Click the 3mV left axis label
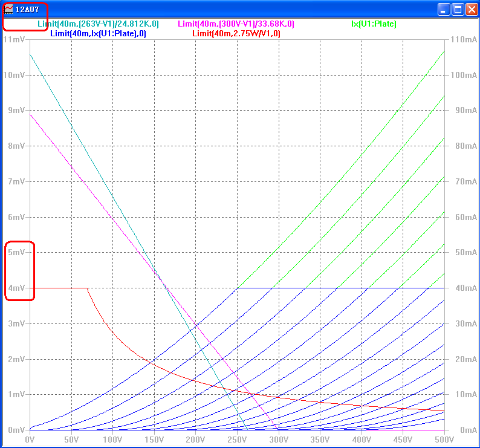480x448 pixels. tap(16, 323)
